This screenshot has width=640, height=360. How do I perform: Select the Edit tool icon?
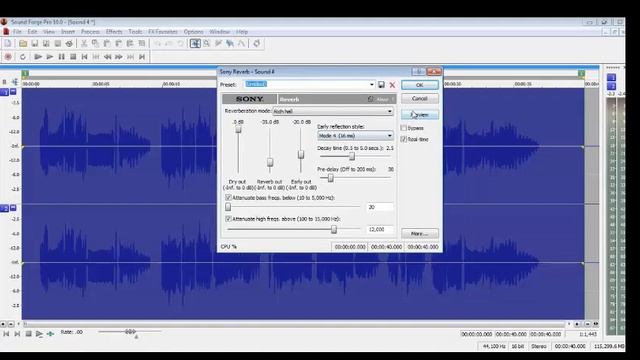[195, 43]
